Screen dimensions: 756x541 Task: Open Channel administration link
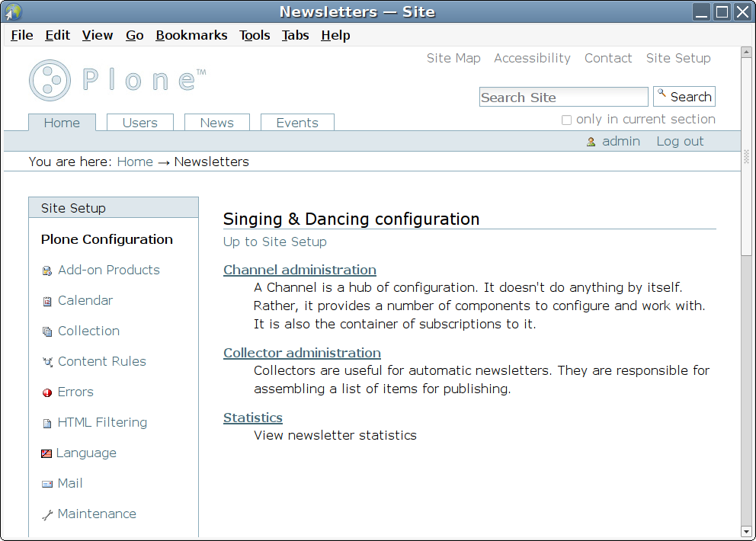click(x=300, y=270)
